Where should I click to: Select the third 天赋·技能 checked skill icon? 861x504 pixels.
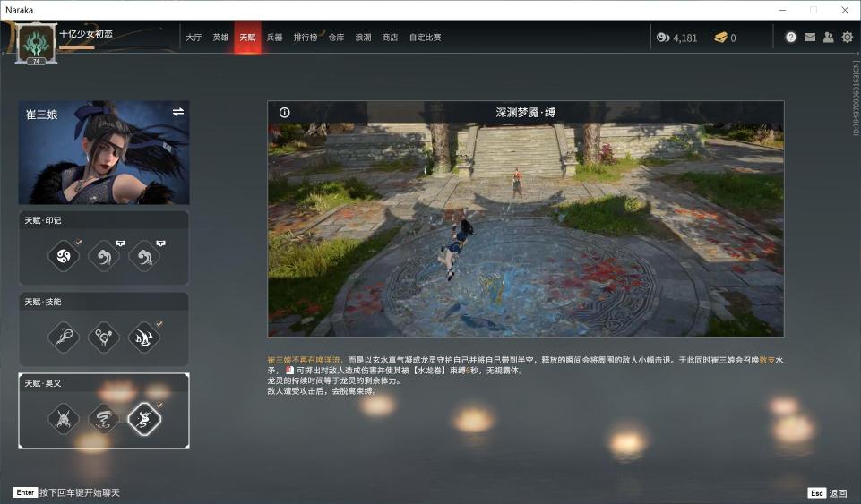click(144, 337)
